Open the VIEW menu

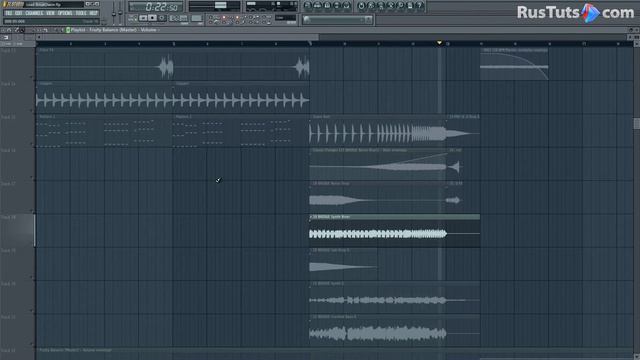click(50, 13)
